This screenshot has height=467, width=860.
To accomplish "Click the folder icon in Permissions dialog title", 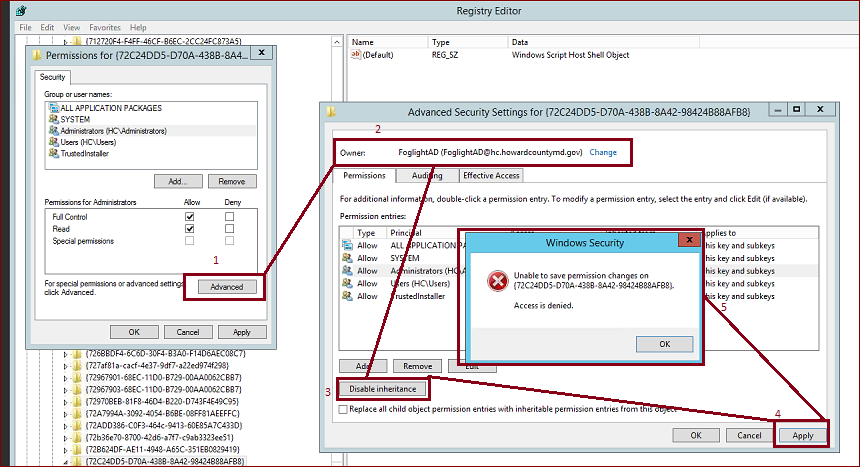I will tap(37, 55).
